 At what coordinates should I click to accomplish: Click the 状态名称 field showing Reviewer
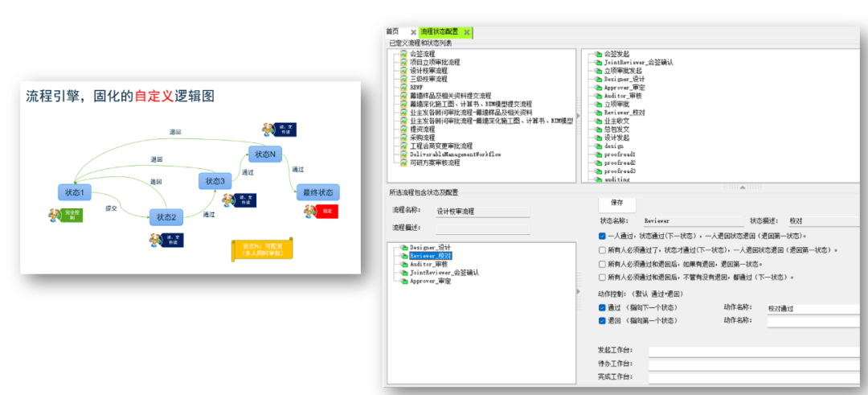pos(693,220)
